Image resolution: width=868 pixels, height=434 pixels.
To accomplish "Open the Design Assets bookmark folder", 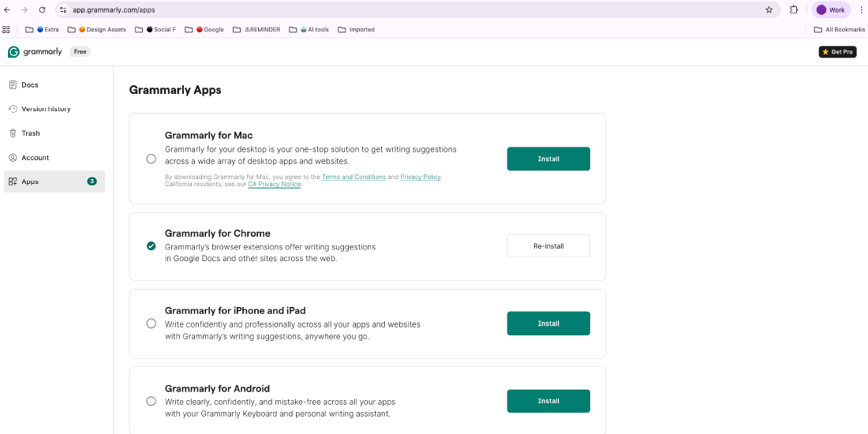I will coord(101,29).
